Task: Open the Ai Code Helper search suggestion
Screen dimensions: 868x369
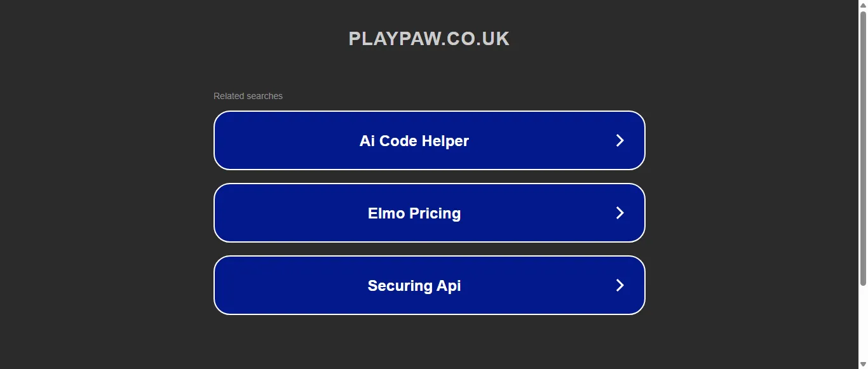Action: 430,140
